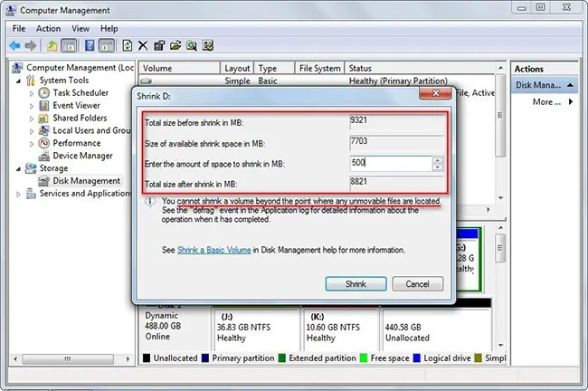
Task: Expand the Local Users and Groups node
Action: [32, 131]
